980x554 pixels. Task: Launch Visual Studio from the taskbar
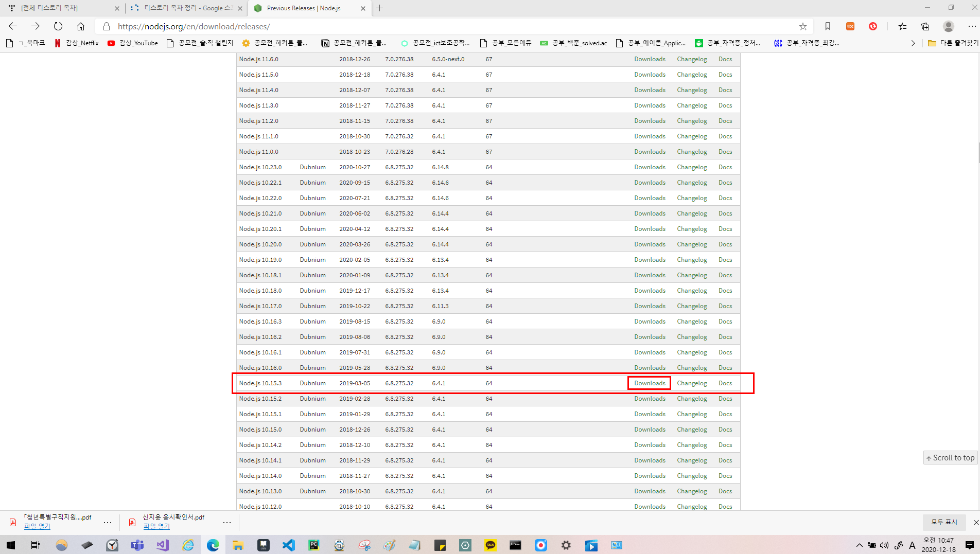(163, 545)
